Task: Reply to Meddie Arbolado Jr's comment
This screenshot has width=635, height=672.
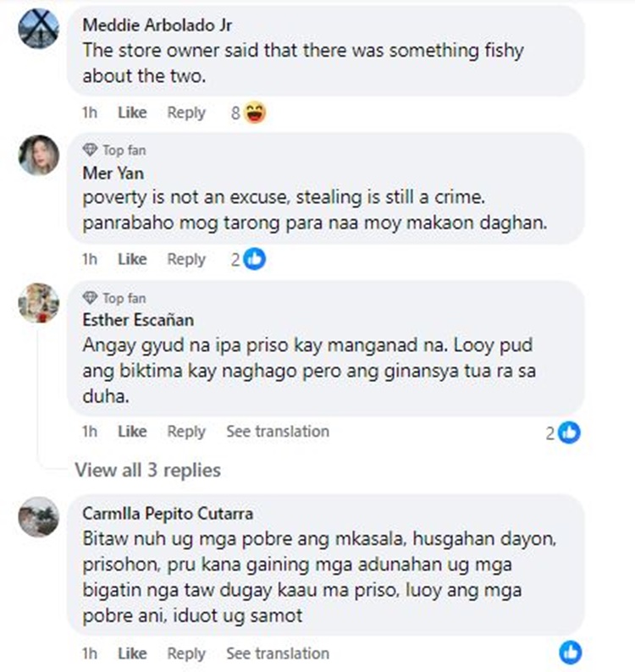Action: (186, 113)
